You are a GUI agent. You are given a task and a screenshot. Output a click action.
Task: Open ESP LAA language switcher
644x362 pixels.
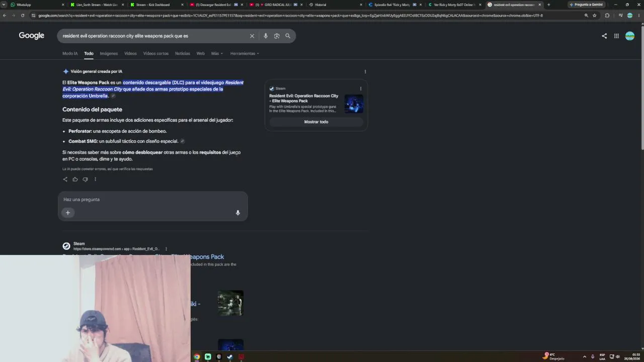602,356
